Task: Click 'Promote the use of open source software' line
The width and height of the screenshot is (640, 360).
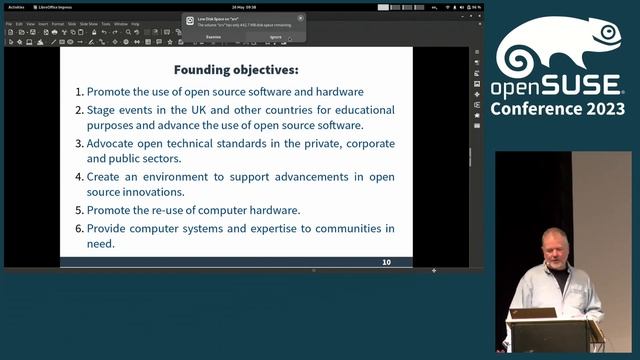Action: point(225,92)
